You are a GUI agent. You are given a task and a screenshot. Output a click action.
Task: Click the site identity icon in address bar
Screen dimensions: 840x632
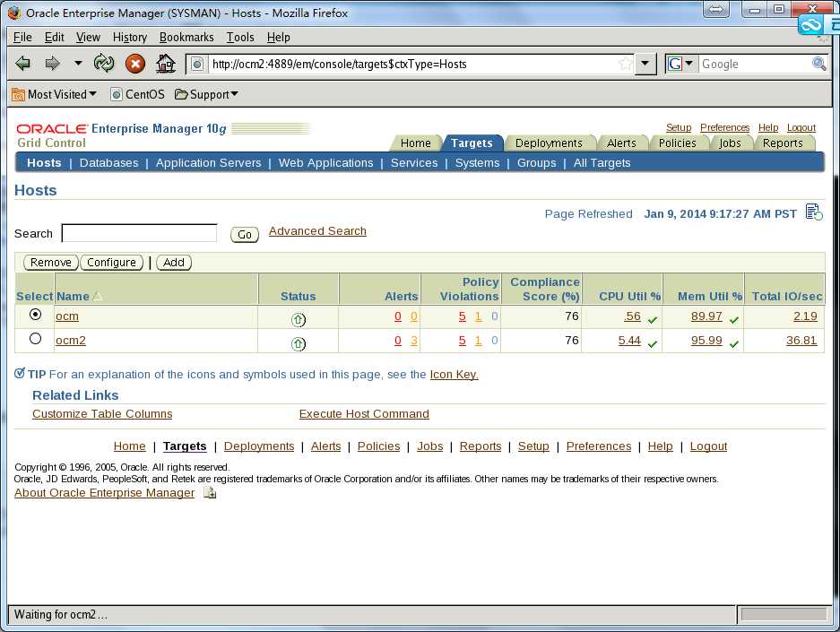coord(197,65)
